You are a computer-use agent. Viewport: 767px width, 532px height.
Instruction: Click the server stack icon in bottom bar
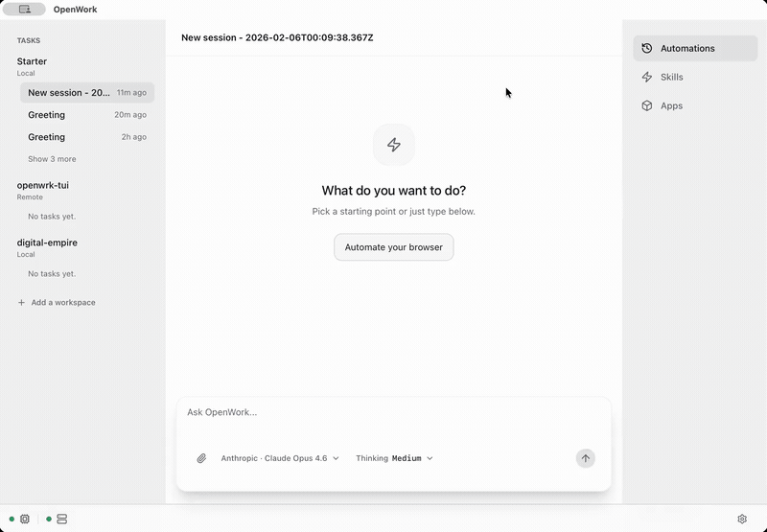[x=61, y=519]
